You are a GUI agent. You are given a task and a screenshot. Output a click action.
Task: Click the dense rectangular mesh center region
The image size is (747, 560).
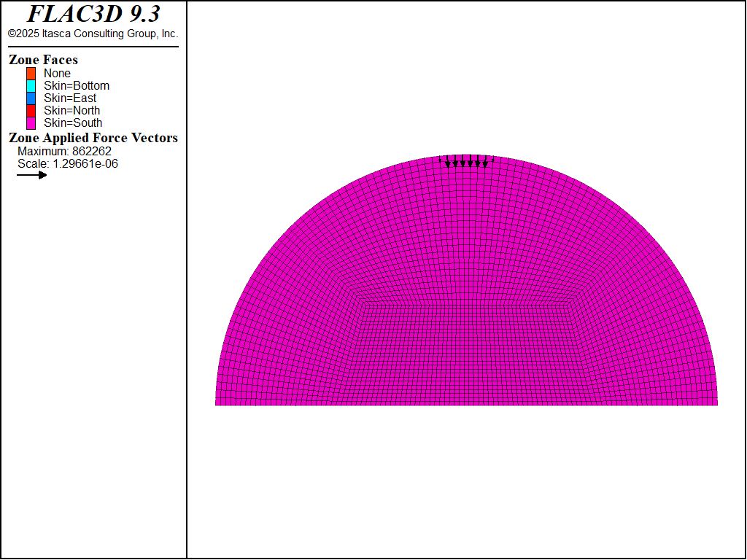[466, 350]
